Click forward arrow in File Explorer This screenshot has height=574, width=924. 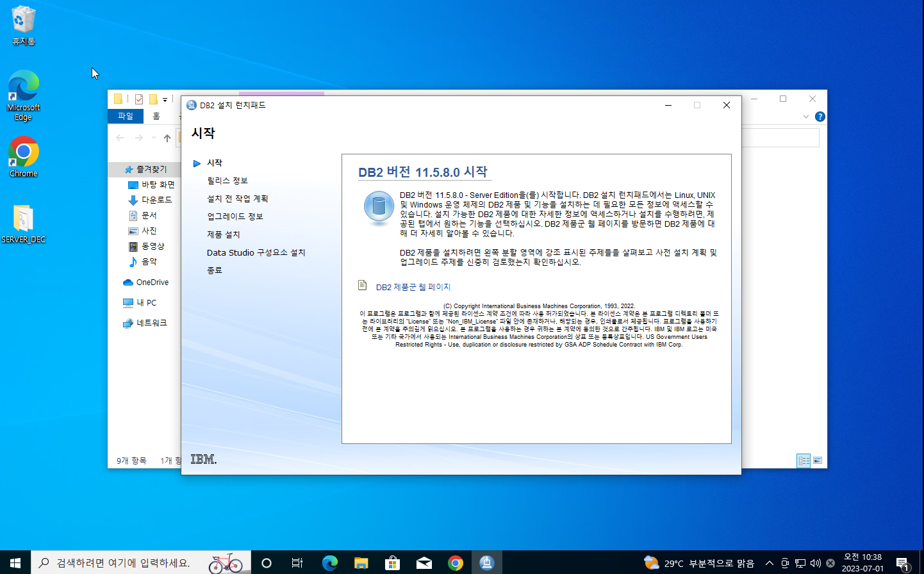(x=139, y=138)
